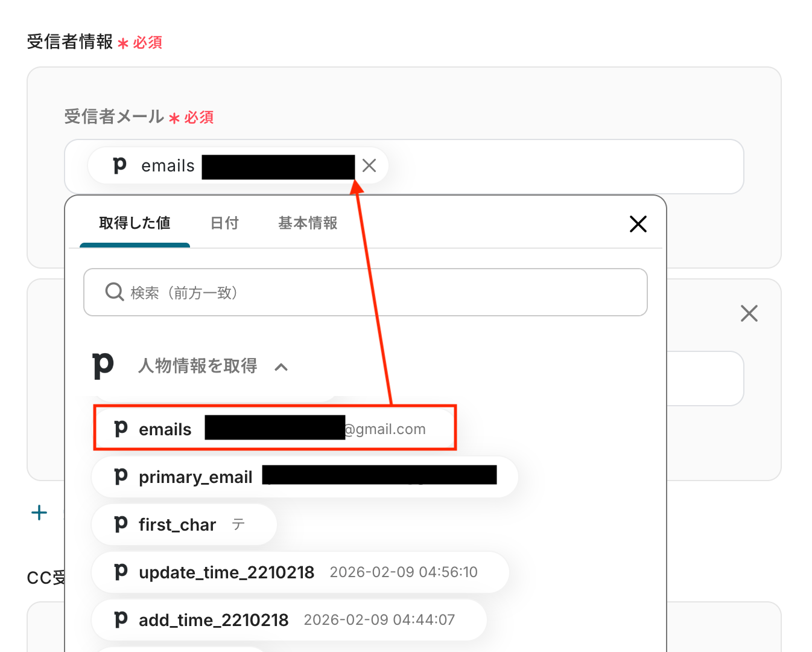
Task: Choose the add_time_2210218 value
Action: pyautogui.click(x=289, y=620)
